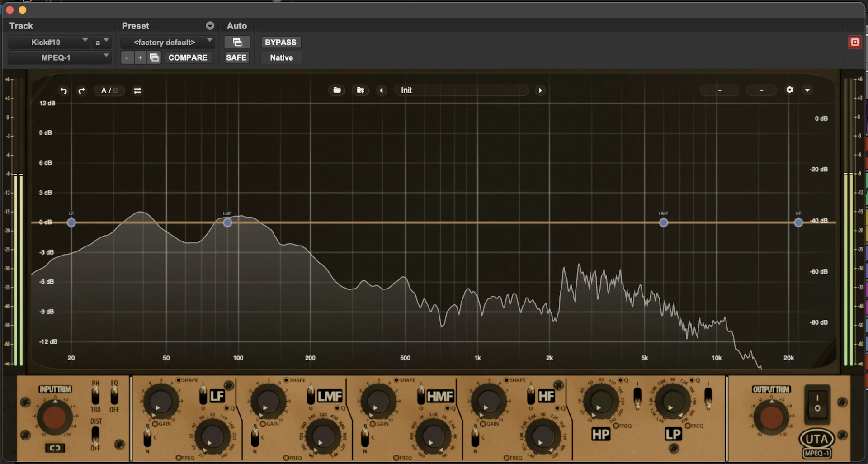This screenshot has height=464, width=868.
Task: Click the HF band label badge
Action: point(546,396)
